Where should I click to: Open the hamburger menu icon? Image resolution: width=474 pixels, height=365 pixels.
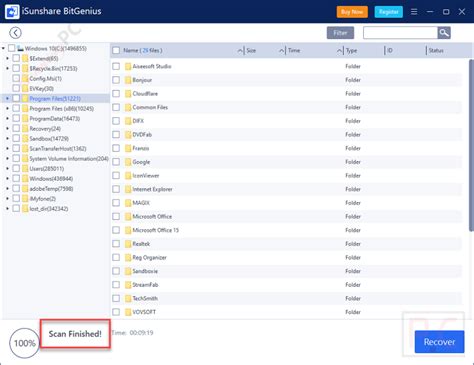click(414, 12)
